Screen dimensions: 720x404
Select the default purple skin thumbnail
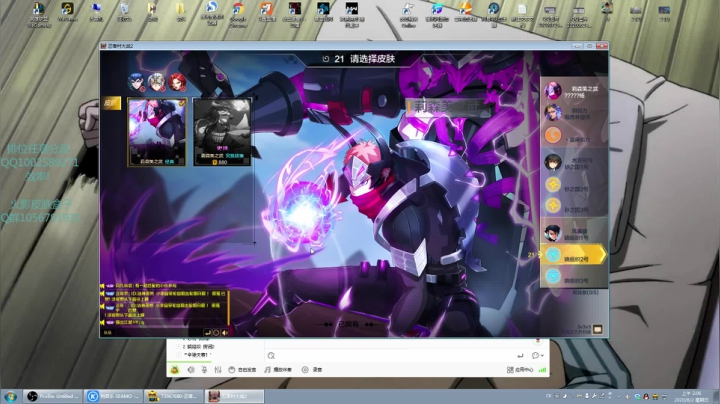pyautogui.click(x=157, y=132)
